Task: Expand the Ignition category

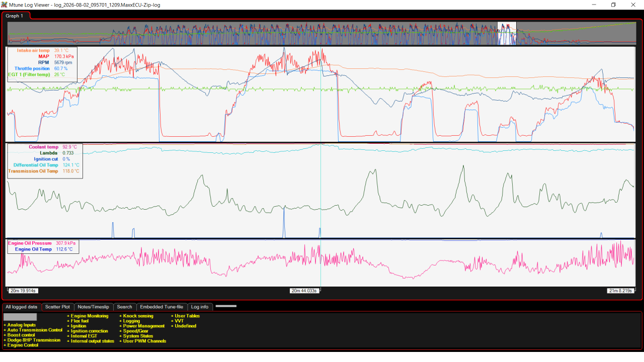Action: point(76,326)
